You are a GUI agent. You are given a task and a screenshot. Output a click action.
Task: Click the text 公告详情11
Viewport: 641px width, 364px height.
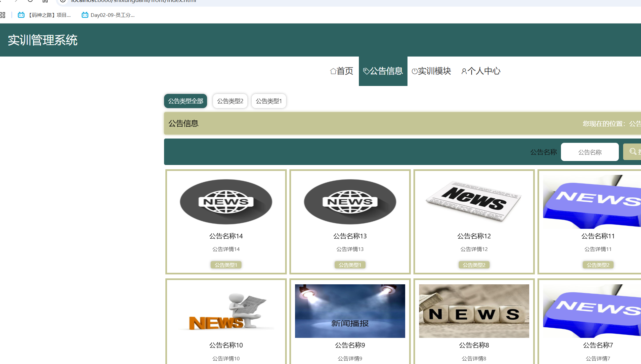pos(598,249)
